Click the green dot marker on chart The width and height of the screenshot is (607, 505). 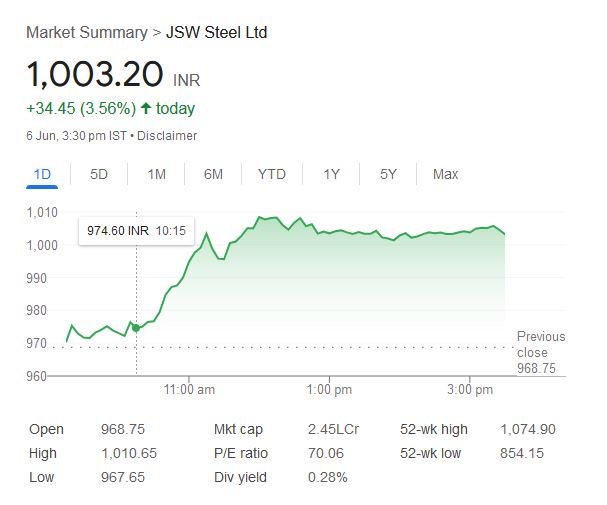click(x=136, y=327)
